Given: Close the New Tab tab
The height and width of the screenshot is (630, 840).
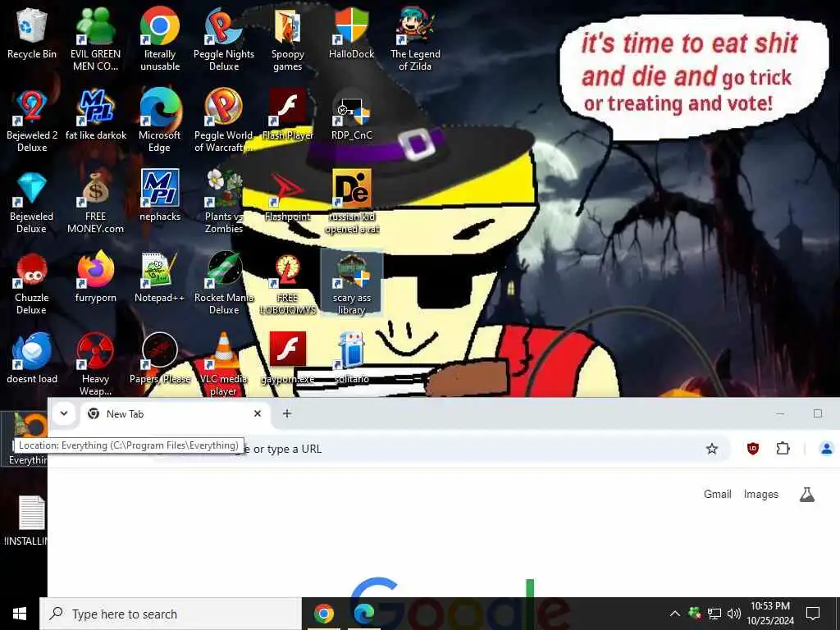Looking at the screenshot, I should [x=257, y=413].
